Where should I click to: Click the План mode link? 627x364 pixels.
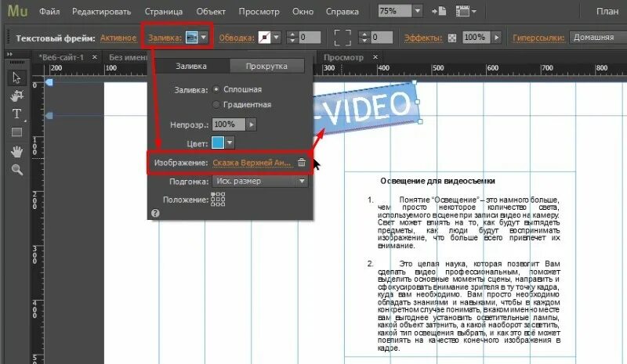click(607, 11)
